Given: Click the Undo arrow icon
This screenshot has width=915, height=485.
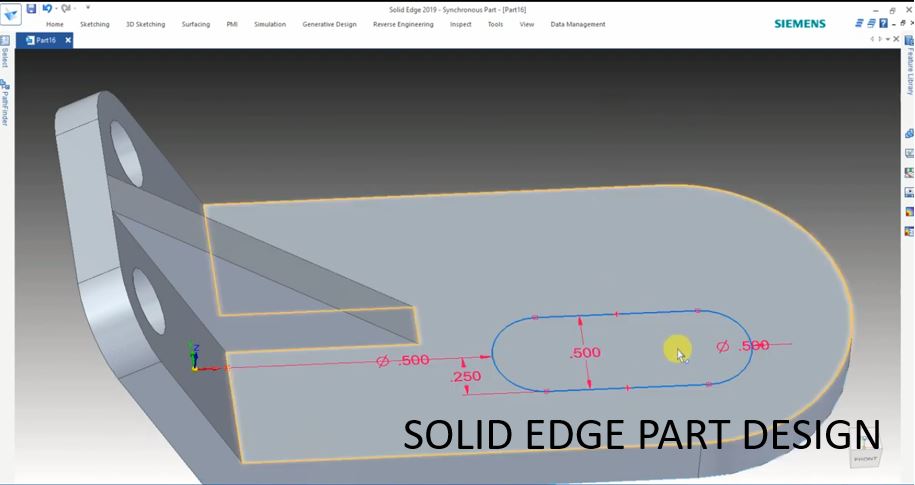Looking at the screenshot, I should [47, 8].
